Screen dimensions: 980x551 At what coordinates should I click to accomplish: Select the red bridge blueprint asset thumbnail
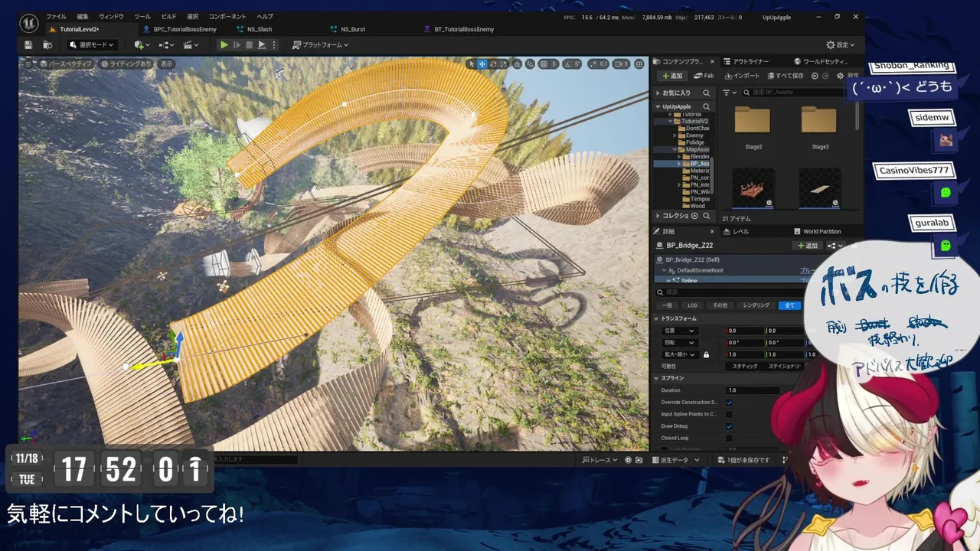(753, 188)
